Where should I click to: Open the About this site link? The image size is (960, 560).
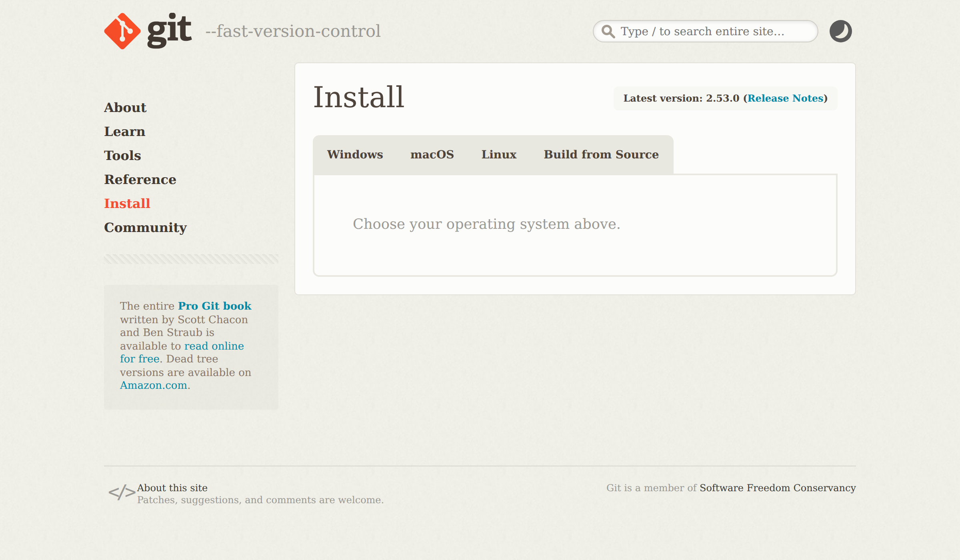pos(172,488)
